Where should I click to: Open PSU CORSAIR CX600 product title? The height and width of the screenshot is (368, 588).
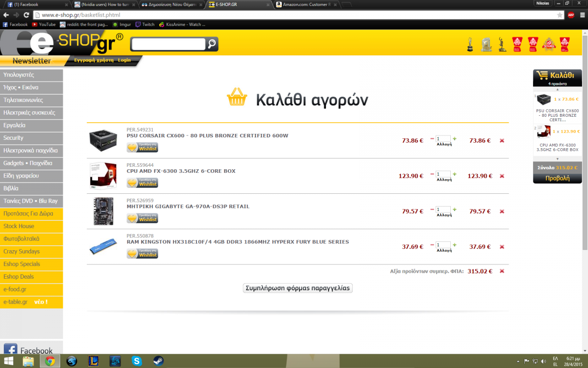pyautogui.click(x=207, y=136)
